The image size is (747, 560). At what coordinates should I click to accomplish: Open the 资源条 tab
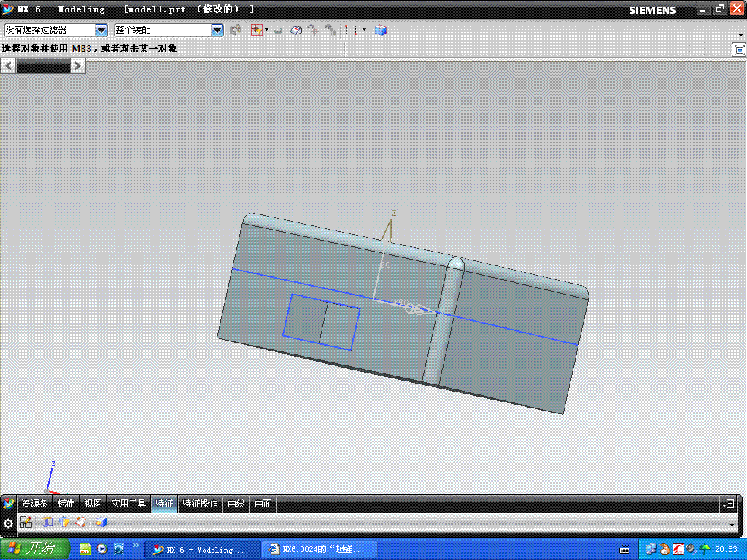pos(34,504)
